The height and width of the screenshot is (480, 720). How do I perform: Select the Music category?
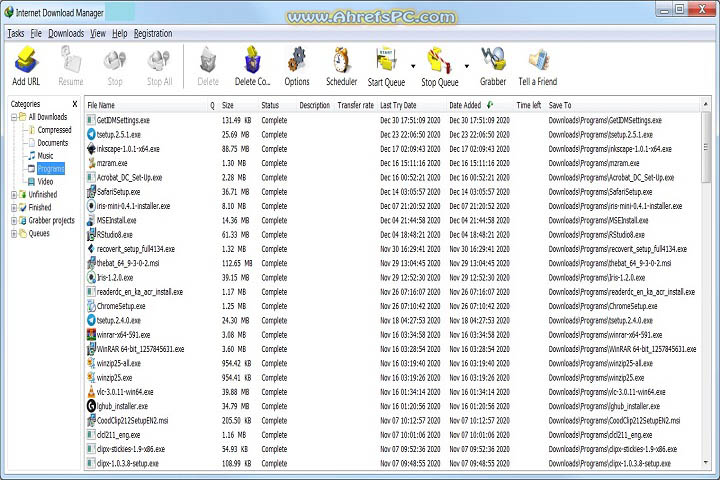[45, 156]
